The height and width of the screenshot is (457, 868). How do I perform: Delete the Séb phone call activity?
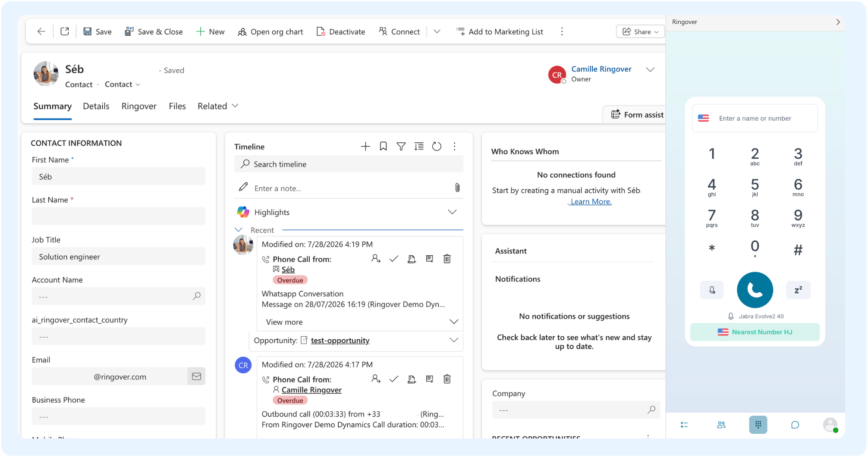(447, 259)
